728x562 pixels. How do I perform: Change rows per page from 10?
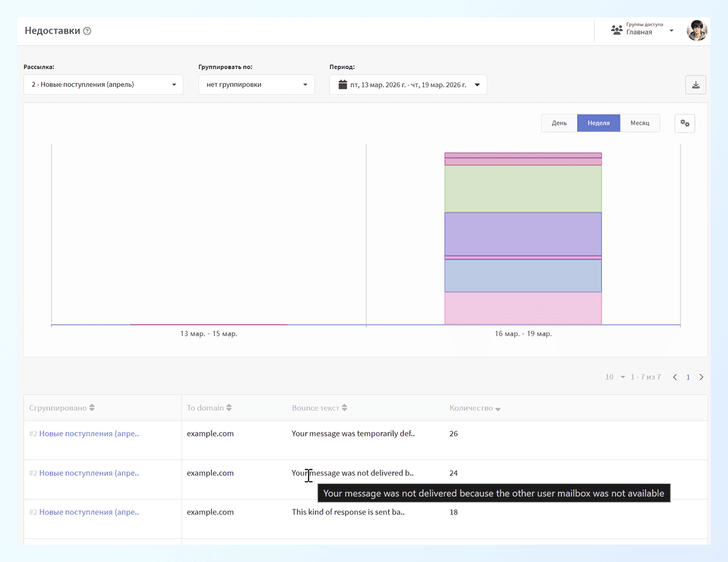point(615,377)
